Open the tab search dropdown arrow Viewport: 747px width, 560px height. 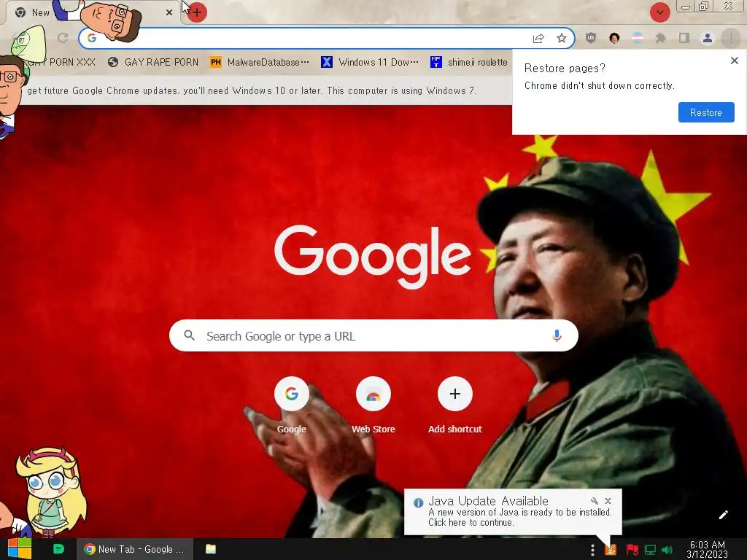coord(659,12)
